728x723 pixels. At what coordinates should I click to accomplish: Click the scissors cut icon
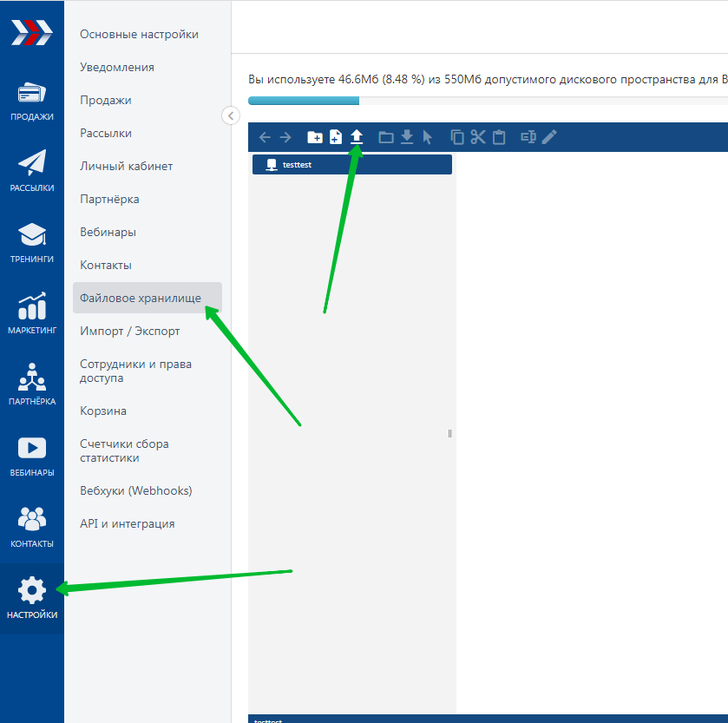[478, 137]
